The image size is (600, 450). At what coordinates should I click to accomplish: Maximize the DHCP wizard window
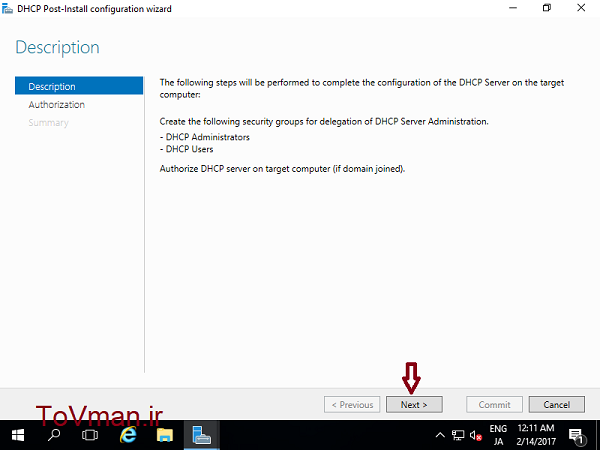tap(547, 8)
